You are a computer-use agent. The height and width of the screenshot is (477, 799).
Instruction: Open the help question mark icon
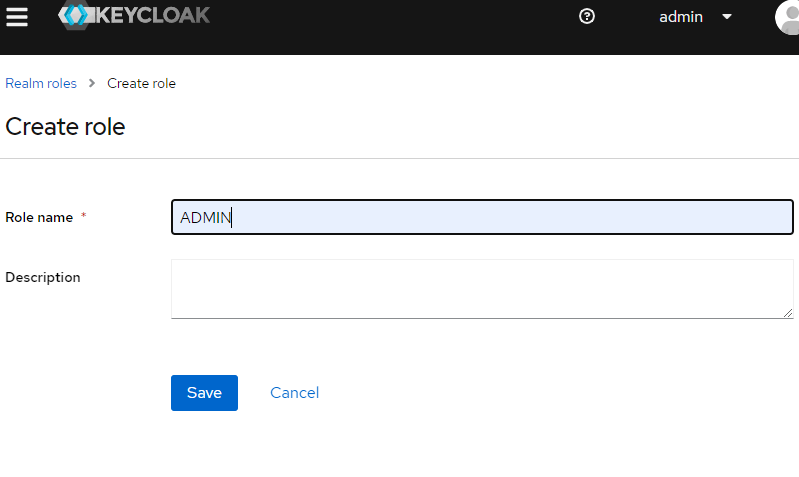587,16
